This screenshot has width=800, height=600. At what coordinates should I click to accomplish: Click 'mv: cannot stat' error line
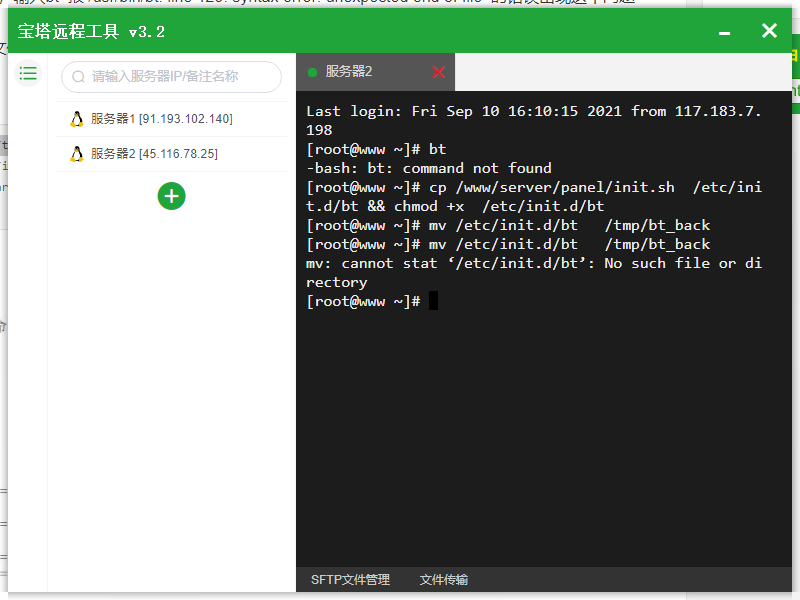pyautogui.click(x=534, y=263)
